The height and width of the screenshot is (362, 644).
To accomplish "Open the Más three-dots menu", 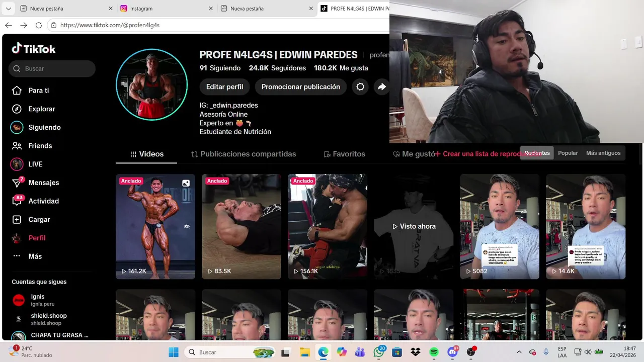I will tap(17, 256).
